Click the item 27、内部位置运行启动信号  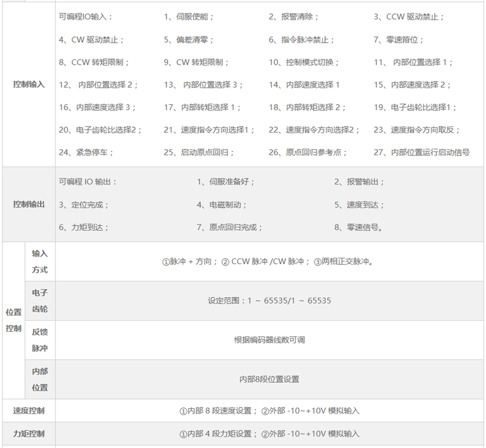coord(421,153)
